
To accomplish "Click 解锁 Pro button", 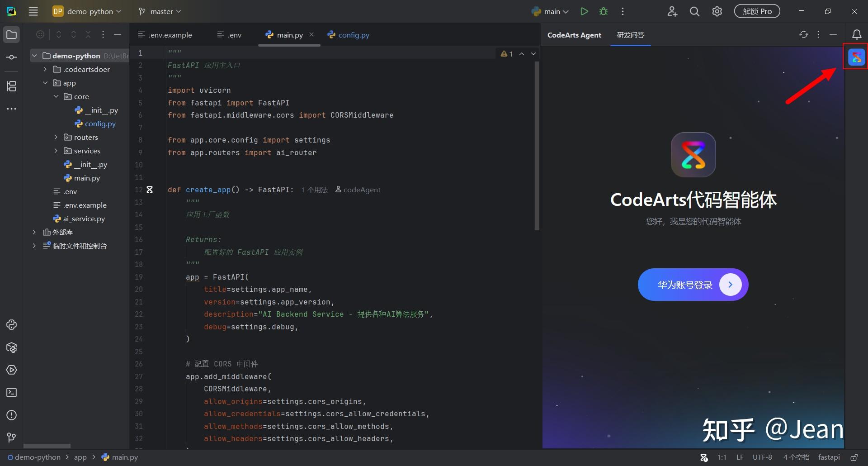I will coord(757,11).
